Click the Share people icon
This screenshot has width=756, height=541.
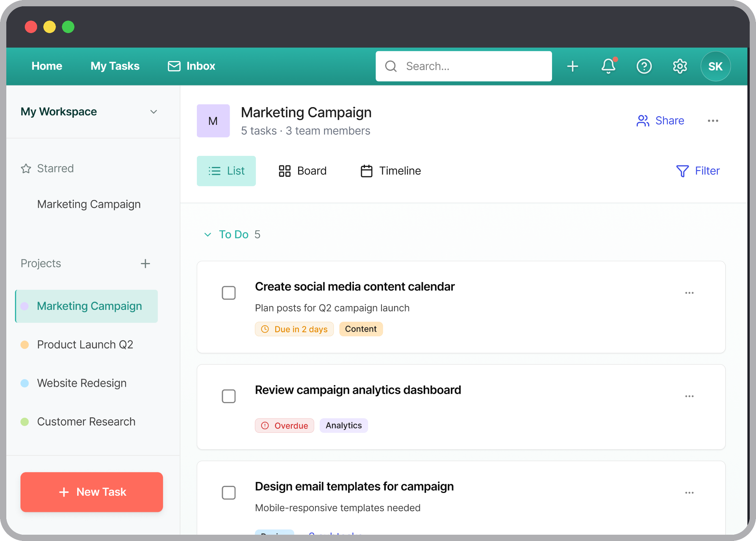(x=643, y=121)
